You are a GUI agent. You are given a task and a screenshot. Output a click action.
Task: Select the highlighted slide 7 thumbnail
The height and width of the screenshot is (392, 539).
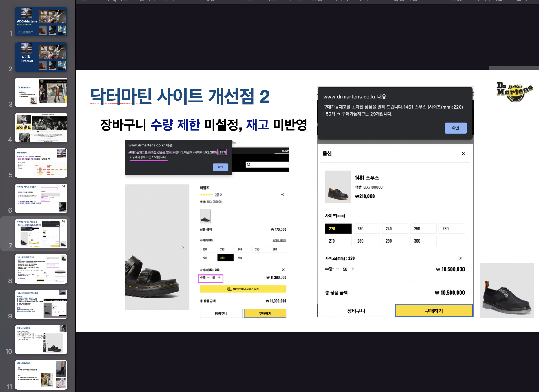coord(41,234)
